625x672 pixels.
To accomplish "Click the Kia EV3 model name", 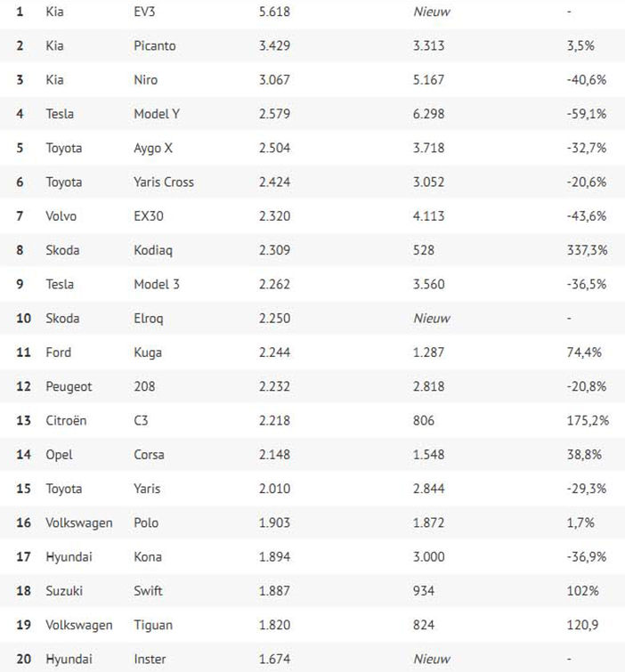I will [x=144, y=12].
